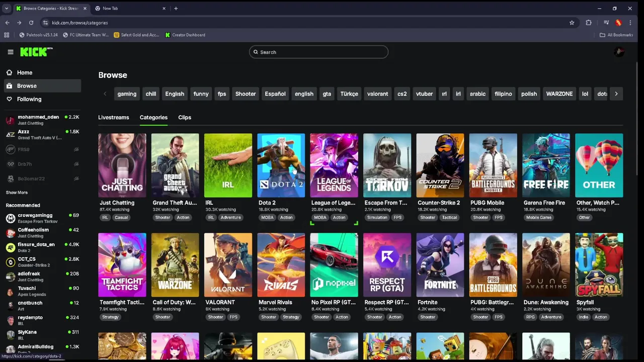Viewport: 644px width, 362px height.
Task: Filter by vtuber tag
Action: [x=424, y=94]
